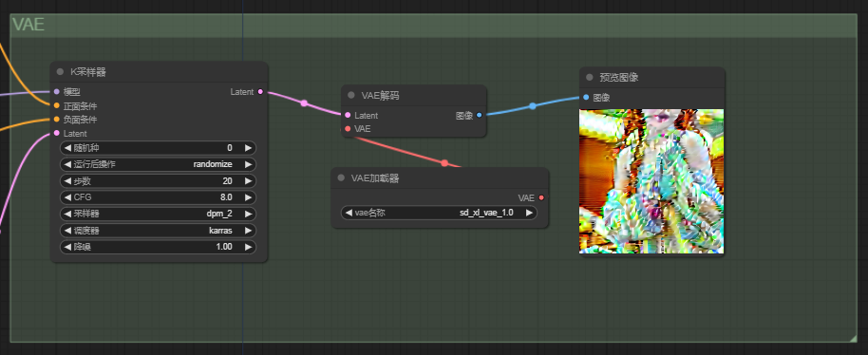Viewport: 868px width, 355px height.
Task: Click the VAE input socket on VAE解码
Action: [x=348, y=129]
